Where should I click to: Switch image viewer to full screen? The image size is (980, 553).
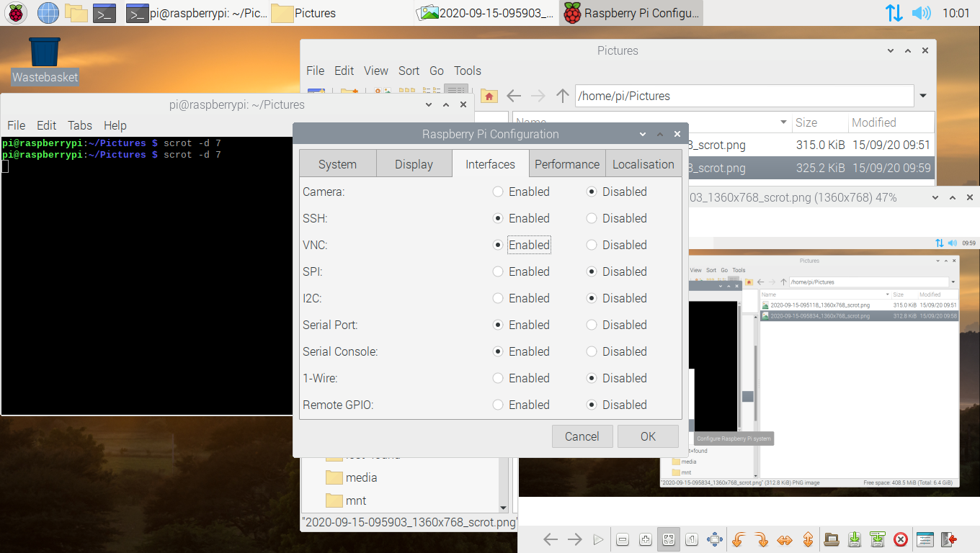click(715, 539)
